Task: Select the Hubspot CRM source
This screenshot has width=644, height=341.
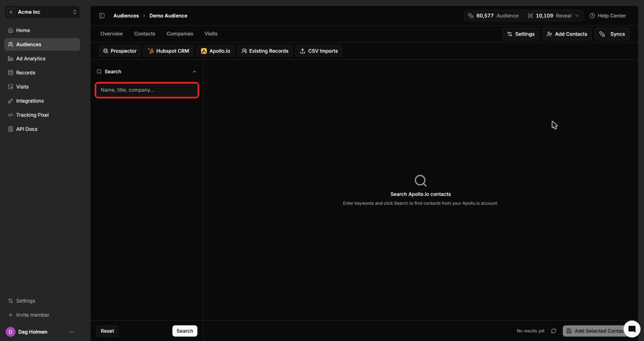Action: point(168,51)
